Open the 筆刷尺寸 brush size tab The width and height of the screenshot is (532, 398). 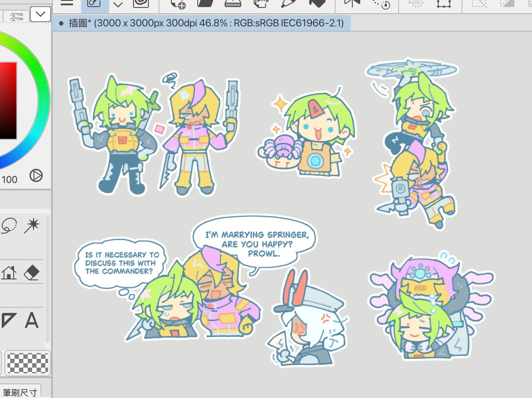point(21,392)
